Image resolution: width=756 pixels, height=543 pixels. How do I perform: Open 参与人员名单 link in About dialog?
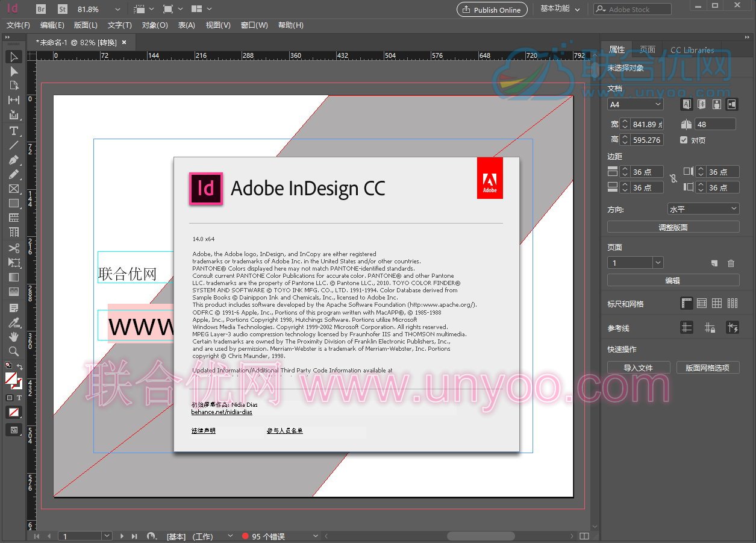pos(285,431)
